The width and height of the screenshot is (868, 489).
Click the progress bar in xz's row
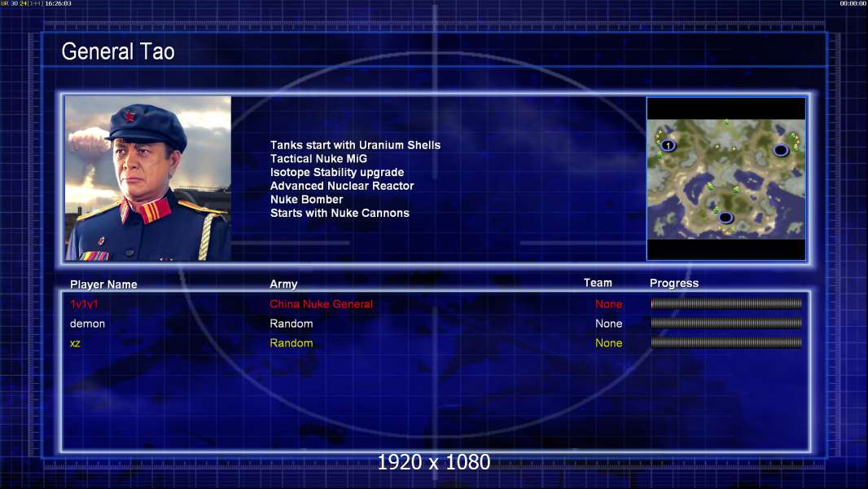(726, 343)
